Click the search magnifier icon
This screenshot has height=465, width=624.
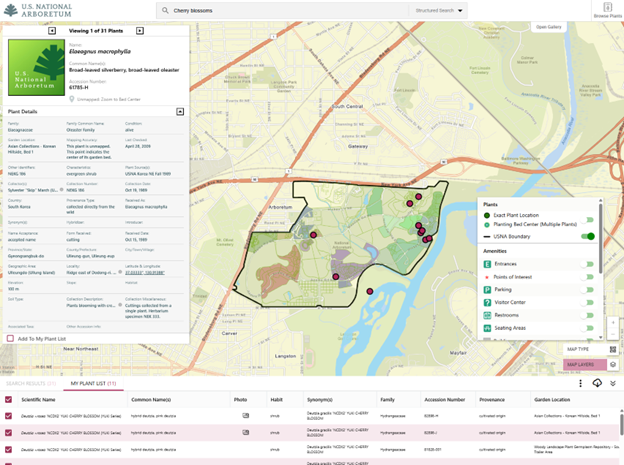click(x=165, y=10)
